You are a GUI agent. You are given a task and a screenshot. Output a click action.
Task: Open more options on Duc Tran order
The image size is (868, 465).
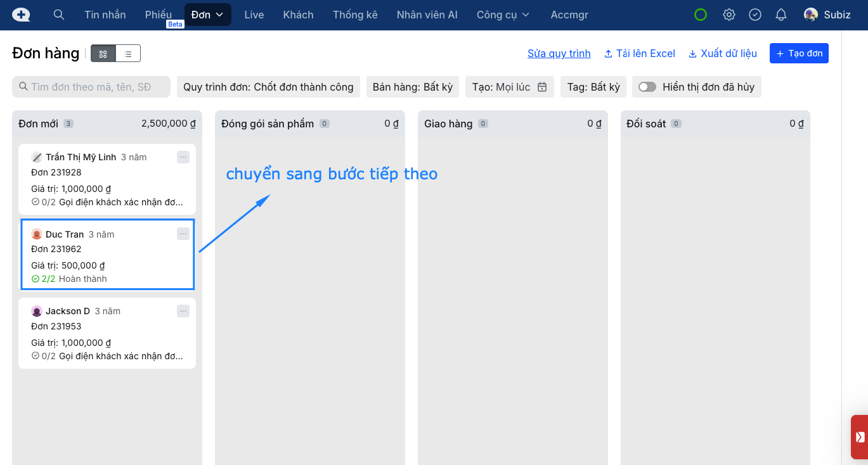pyautogui.click(x=183, y=234)
